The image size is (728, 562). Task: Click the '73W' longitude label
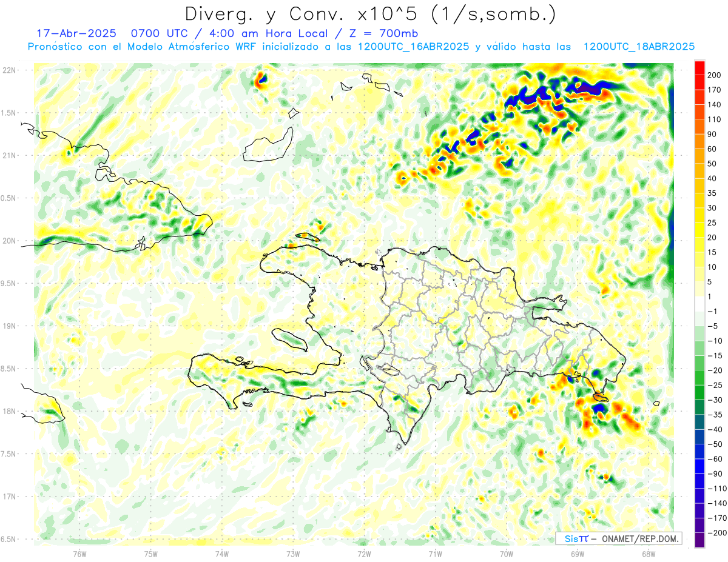tap(293, 554)
